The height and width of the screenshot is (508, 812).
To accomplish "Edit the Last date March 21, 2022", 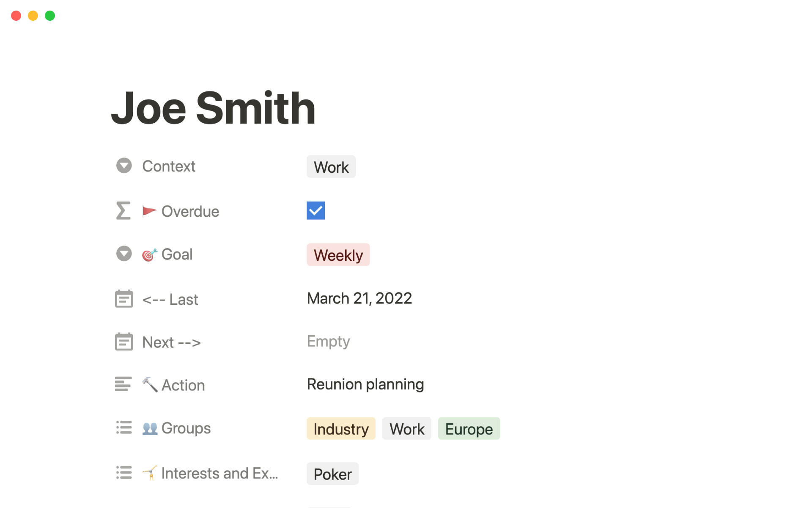I will click(359, 298).
